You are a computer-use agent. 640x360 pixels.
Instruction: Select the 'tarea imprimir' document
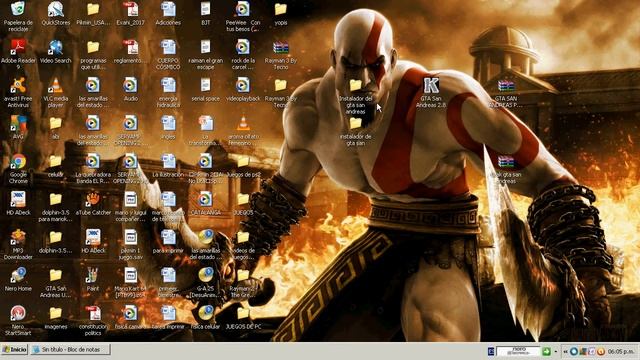click(168, 318)
